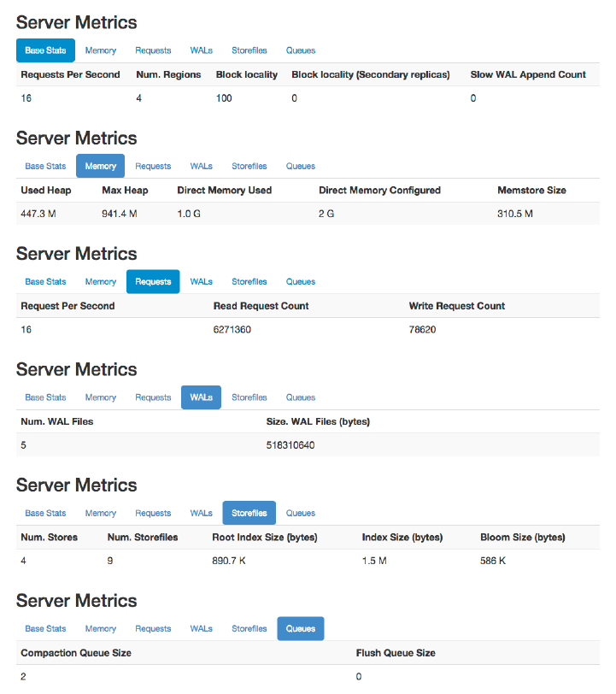Open Queues tab in the Base Stats panel

301,50
